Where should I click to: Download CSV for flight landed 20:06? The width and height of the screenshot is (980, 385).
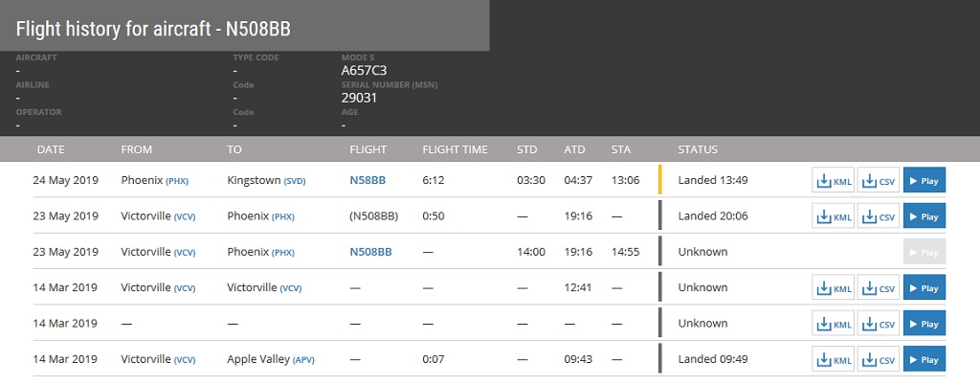click(879, 216)
